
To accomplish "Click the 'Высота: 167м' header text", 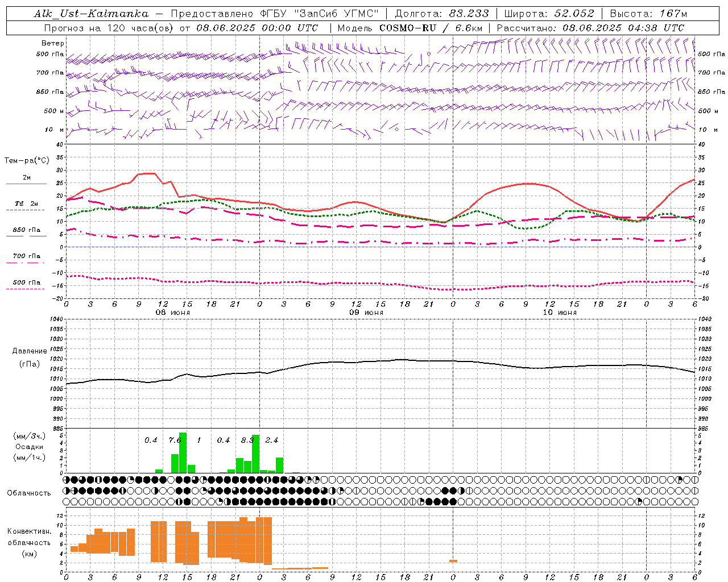I will tap(648, 14).
